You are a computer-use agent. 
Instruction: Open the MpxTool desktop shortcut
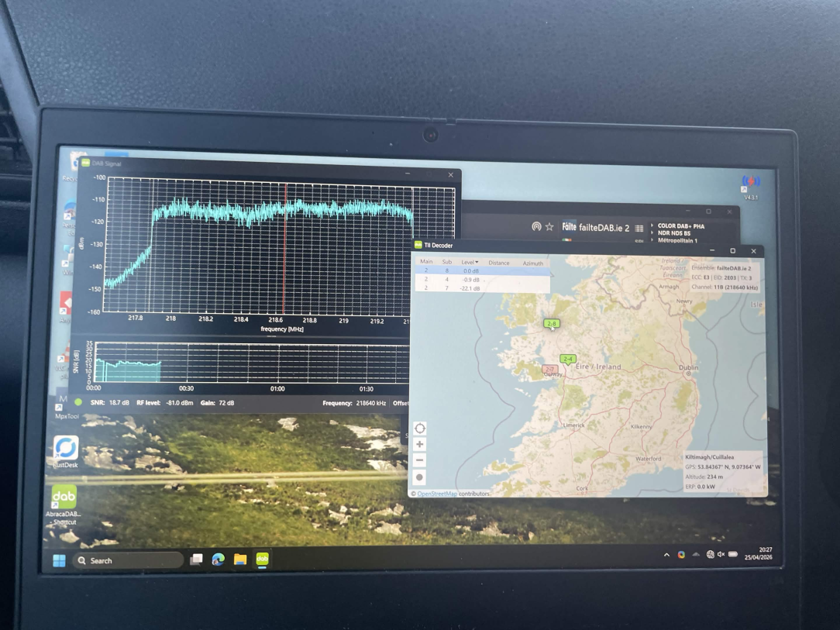coord(65,408)
